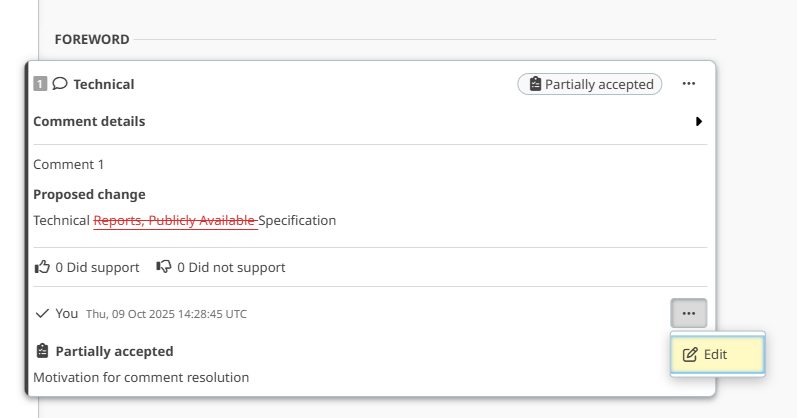Image resolution: width=797 pixels, height=418 pixels.
Task: Click the FOREWORD section heading
Action: pyautogui.click(x=91, y=40)
